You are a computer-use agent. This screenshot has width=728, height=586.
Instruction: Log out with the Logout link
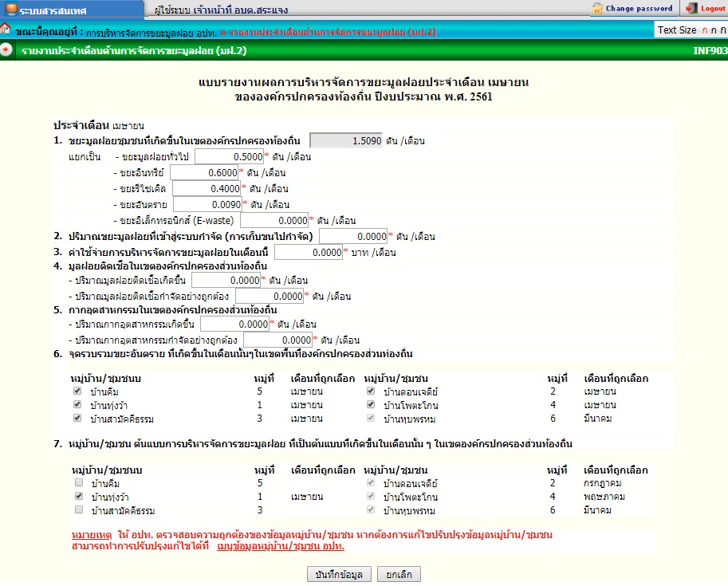click(x=713, y=8)
